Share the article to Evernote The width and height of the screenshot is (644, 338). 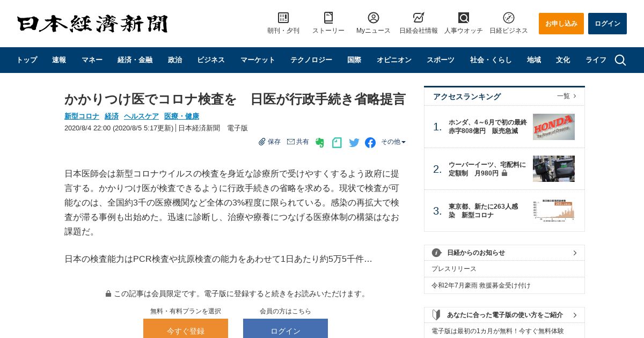point(320,143)
